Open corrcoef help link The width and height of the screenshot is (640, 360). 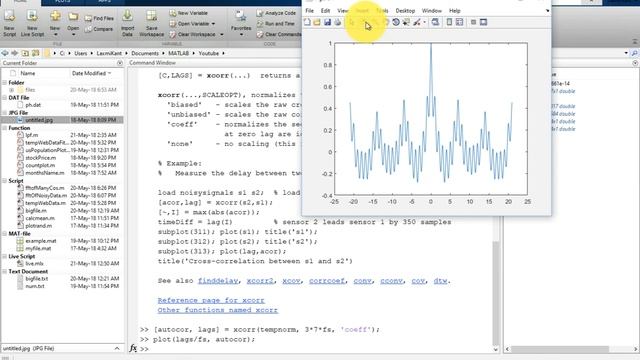327,281
